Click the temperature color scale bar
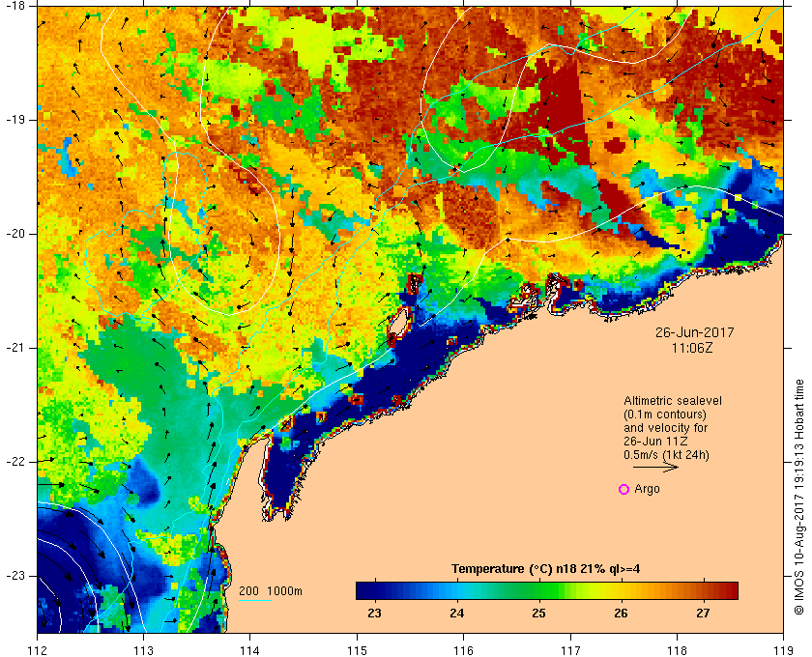The width and height of the screenshot is (812, 657). (547, 590)
